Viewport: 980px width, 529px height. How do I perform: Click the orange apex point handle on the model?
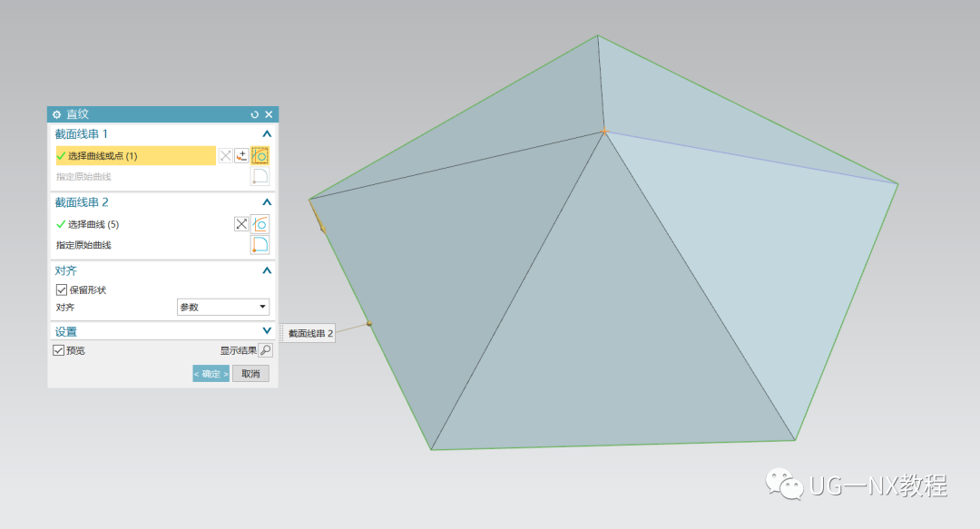[604, 132]
